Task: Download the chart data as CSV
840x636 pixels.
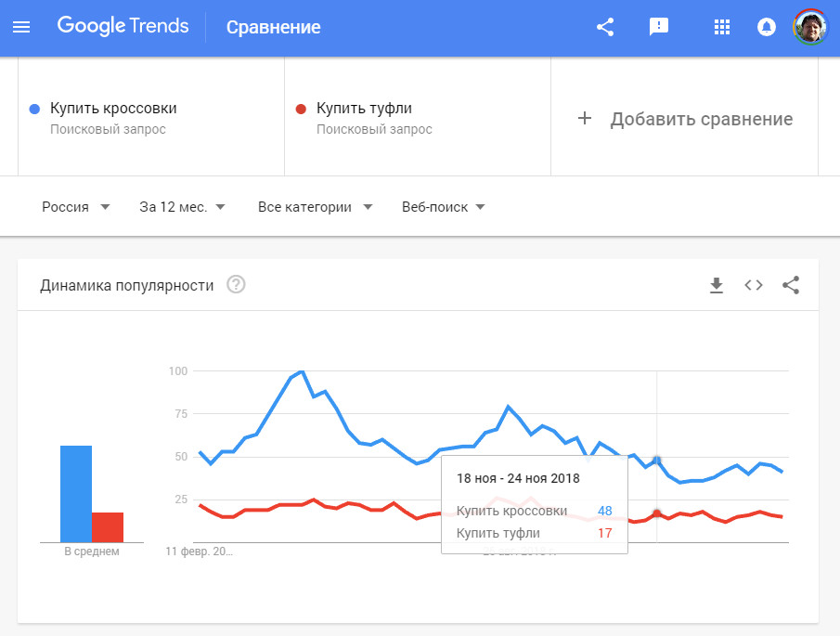Action: tap(717, 285)
